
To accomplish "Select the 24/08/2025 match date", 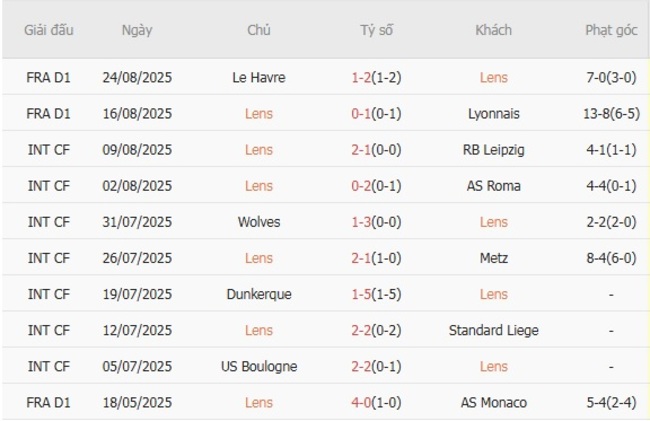I will [137, 77].
